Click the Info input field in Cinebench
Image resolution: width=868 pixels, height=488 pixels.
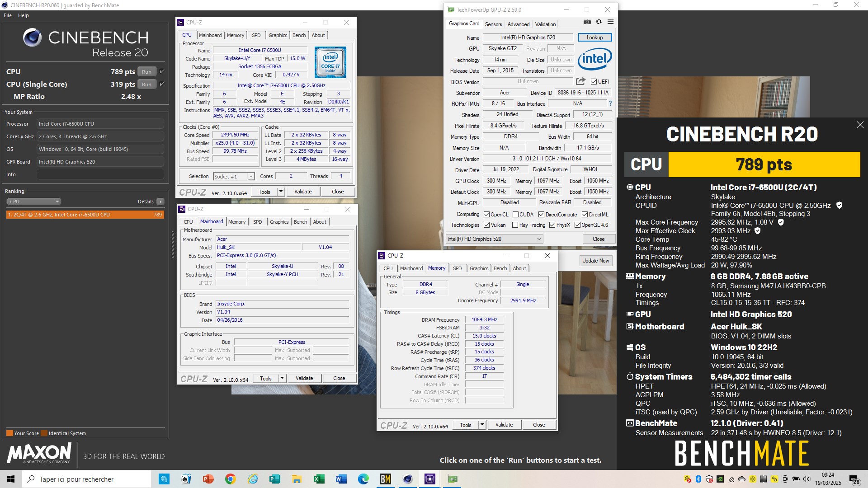[x=100, y=174]
